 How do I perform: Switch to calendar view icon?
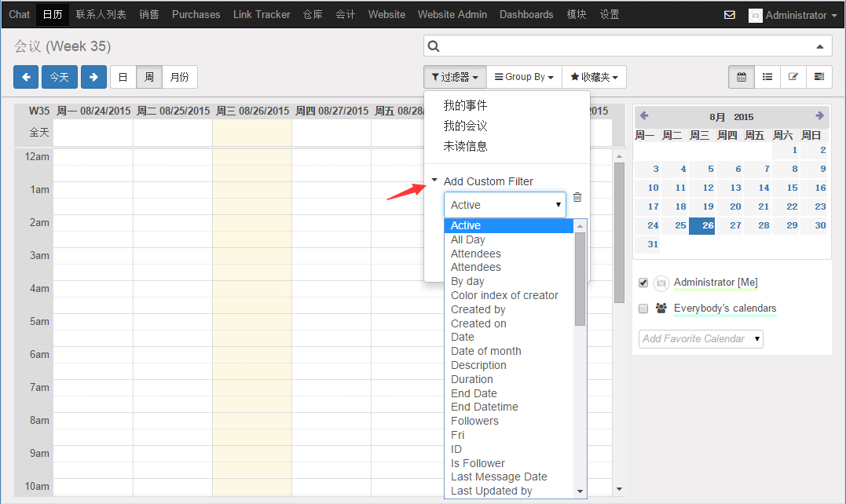tap(742, 77)
